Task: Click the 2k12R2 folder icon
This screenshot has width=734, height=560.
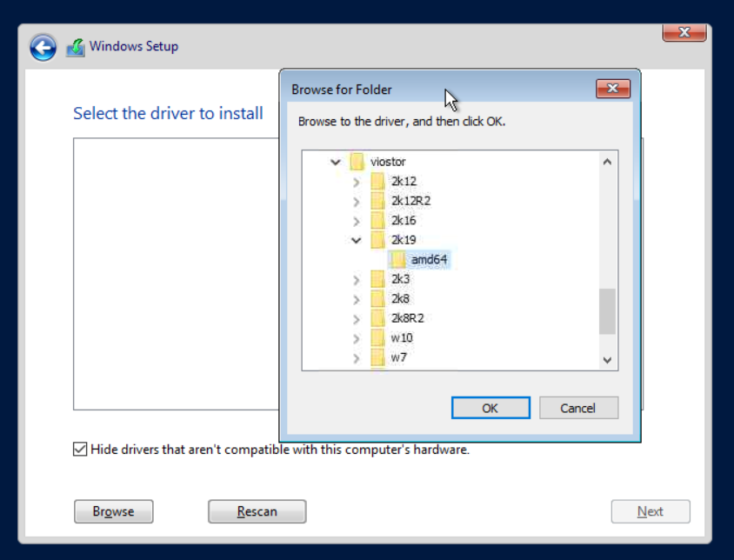Action: pos(377,201)
